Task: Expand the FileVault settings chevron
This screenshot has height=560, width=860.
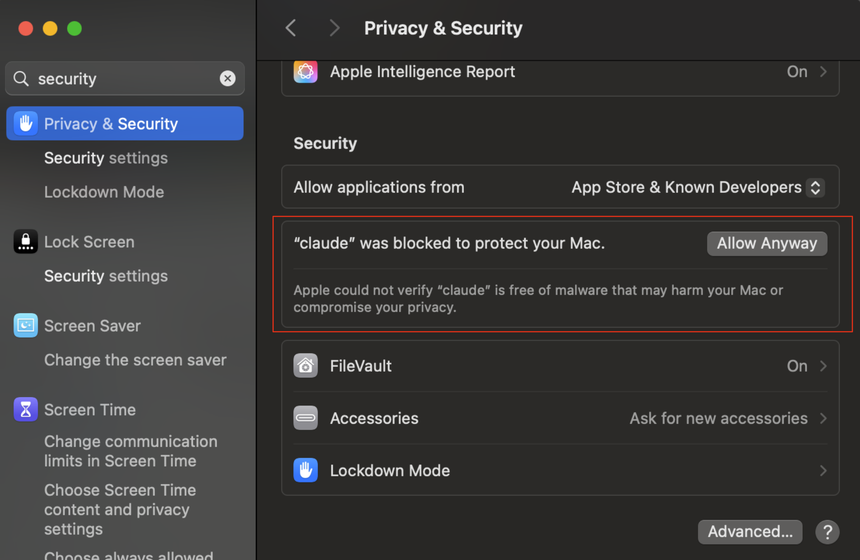Action: coord(823,366)
